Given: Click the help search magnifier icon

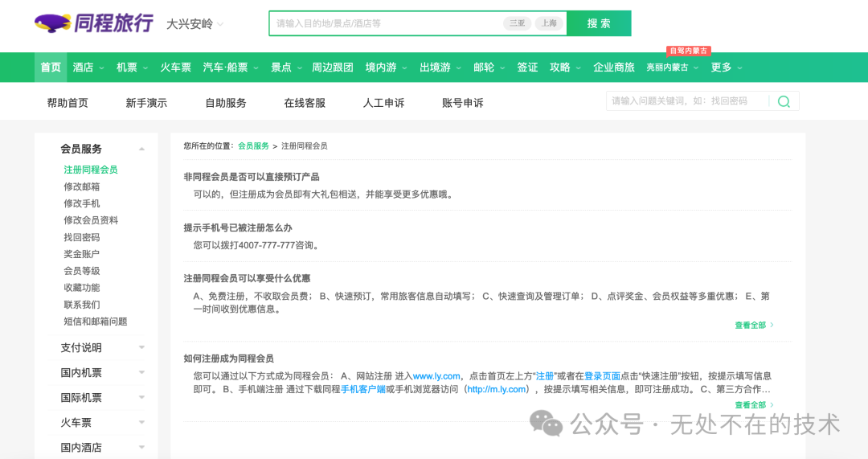Looking at the screenshot, I should tap(784, 101).
